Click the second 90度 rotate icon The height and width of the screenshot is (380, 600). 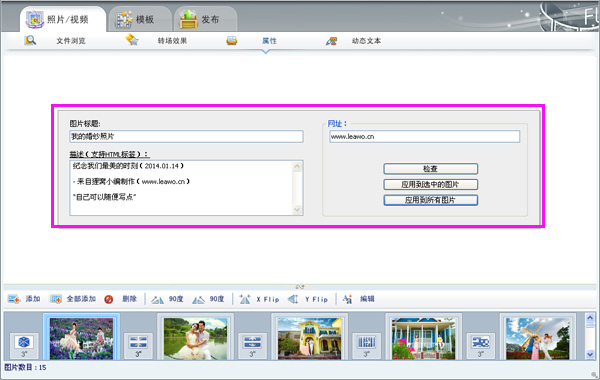pos(198,299)
